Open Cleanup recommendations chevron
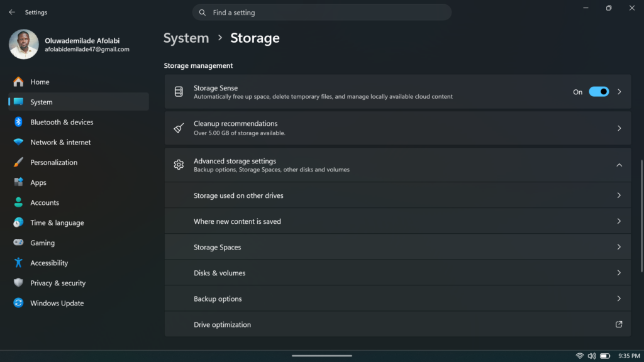The height and width of the screenshot is (362, 644). 619,128
